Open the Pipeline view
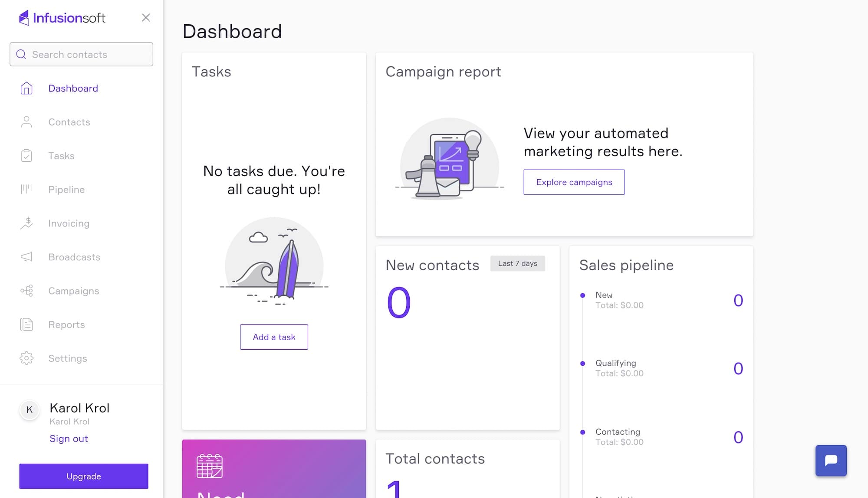868x498 pixels. coord(66,189)
